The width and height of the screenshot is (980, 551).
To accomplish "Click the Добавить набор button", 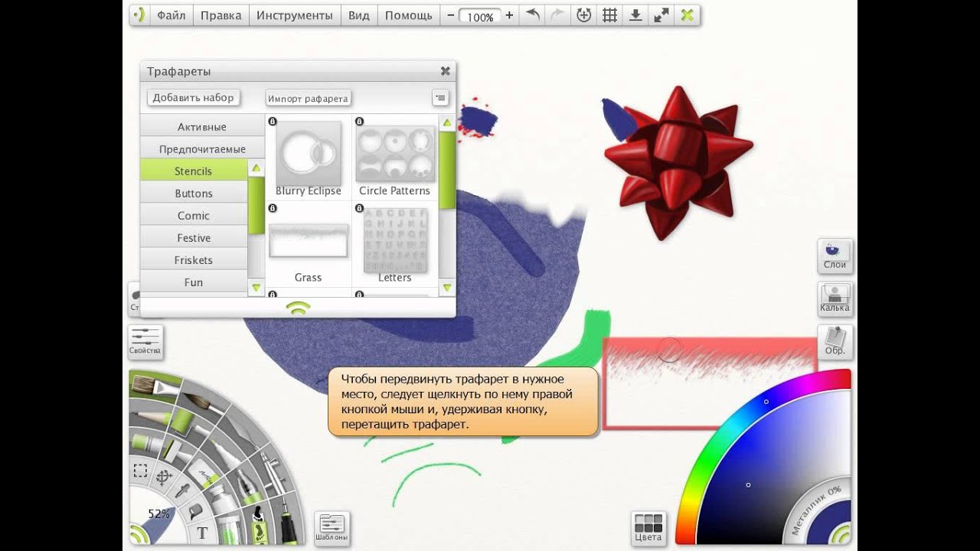I will [x=193, y=97].
